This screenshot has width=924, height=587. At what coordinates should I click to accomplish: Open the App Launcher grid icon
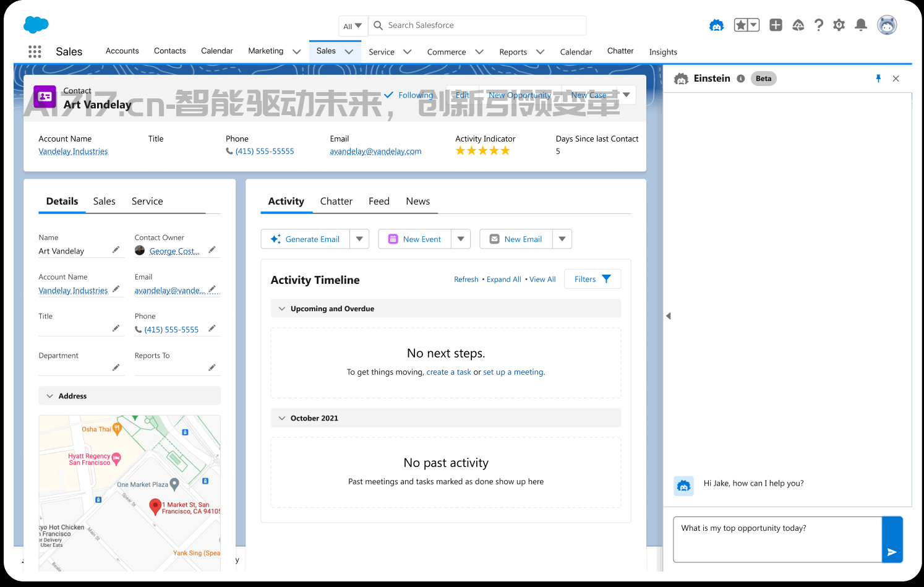coord(35,52)
